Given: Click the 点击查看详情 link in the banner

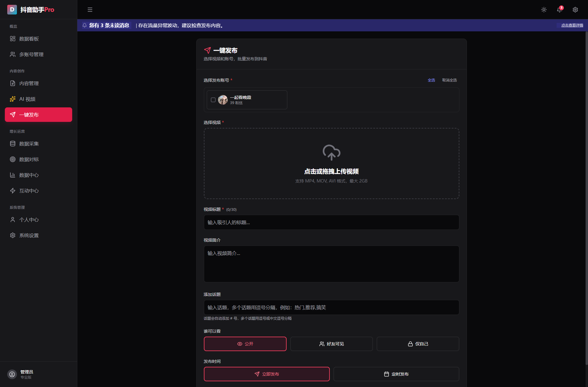Looking at the screenshot, I should pos(572,25).
